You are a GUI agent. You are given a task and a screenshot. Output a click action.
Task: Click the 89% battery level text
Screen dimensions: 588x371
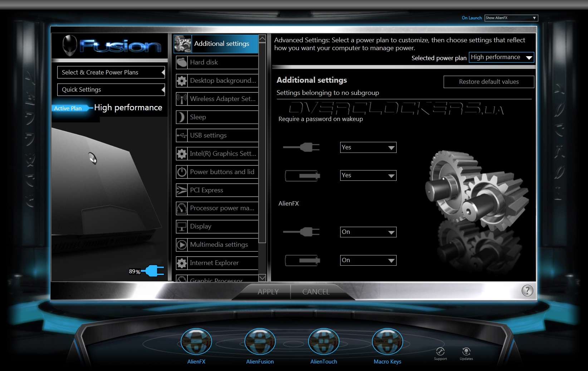coord(134,271)
